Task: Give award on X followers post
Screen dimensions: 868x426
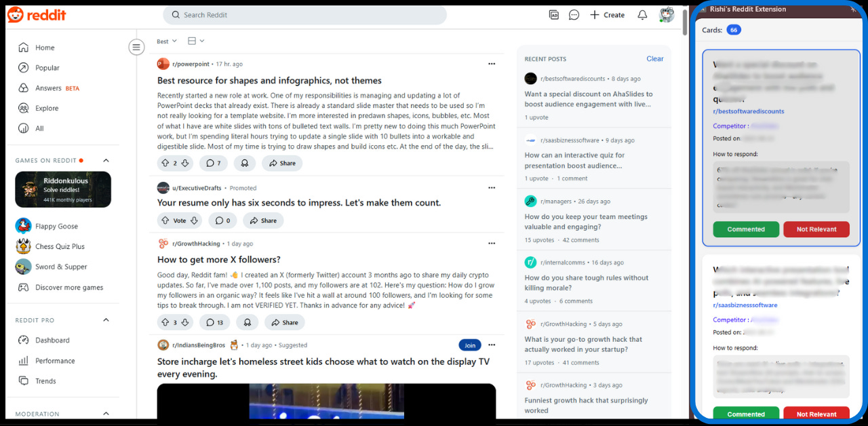Action: [248, 322]
